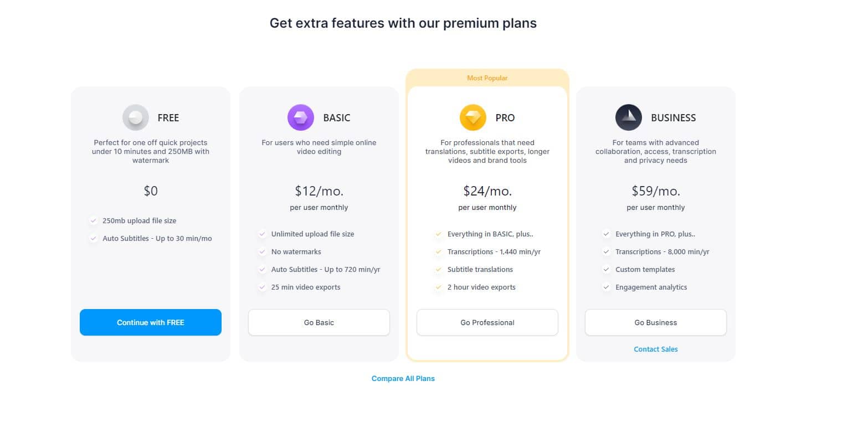Image resolution: width=868 pixels, height=427 pixels.
Task: Click checkmark beside Engagement analytics
Action: tap(606, 287)
